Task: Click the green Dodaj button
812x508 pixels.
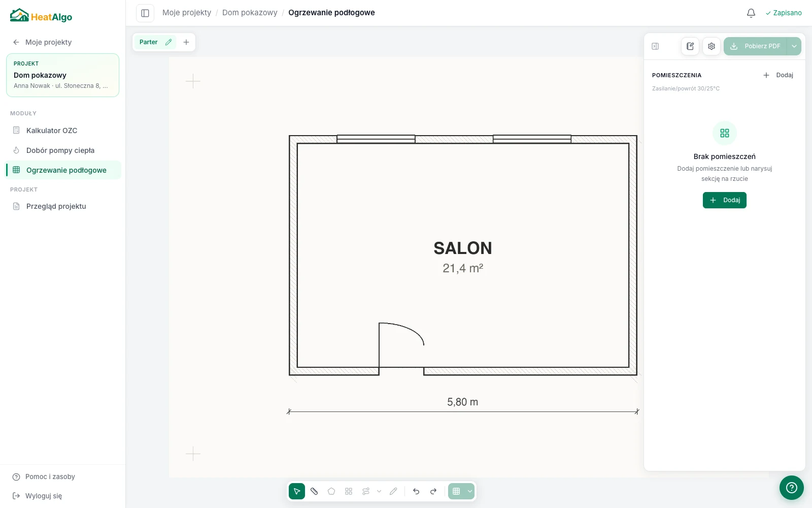Action: point(725,200)
